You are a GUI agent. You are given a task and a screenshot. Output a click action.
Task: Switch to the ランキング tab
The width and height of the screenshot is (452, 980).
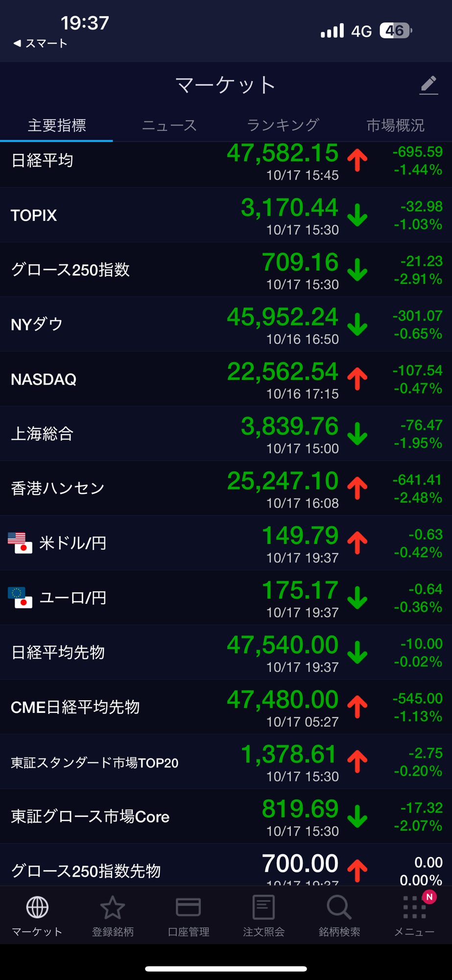coord(283,125)
